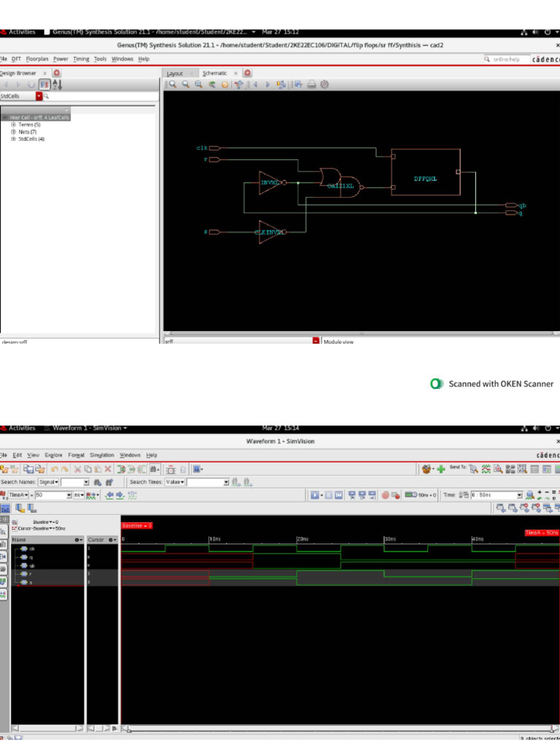Click print icon in Genus schematic toolbar
The image size is (560, 747).
311,85
